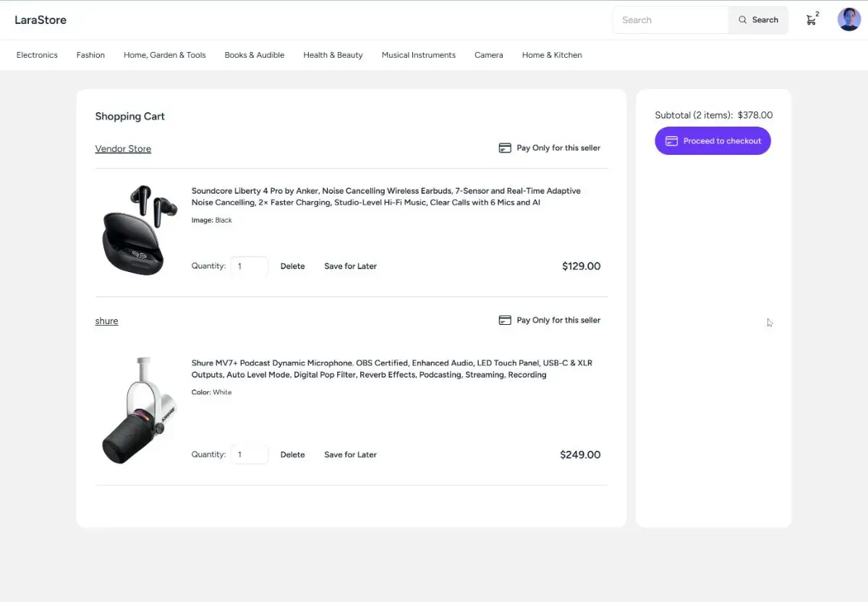This screenshot has height=602, width=868.
Task: Click the earbuds quantity input field
Action: tap(249, 266)
